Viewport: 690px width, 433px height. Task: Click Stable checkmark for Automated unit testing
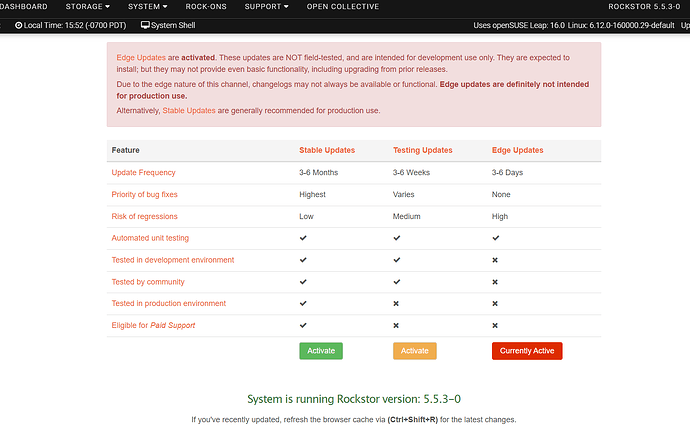(x=303, y=238)
